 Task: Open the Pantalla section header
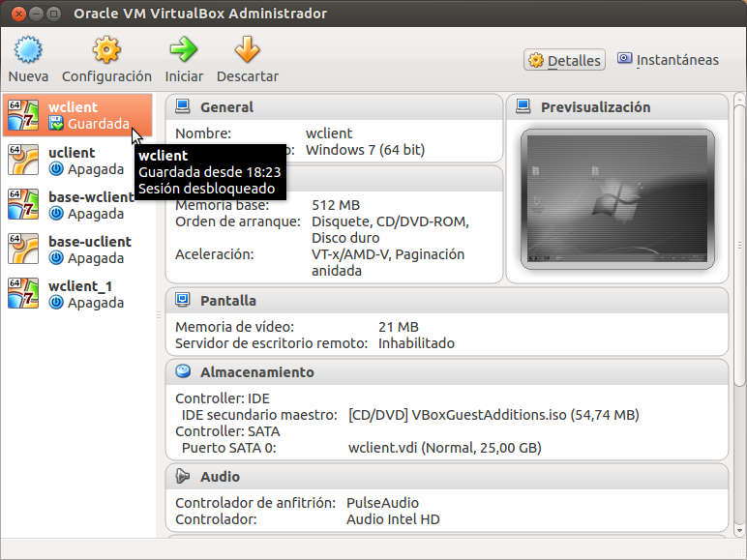click(x=447, y=301)
